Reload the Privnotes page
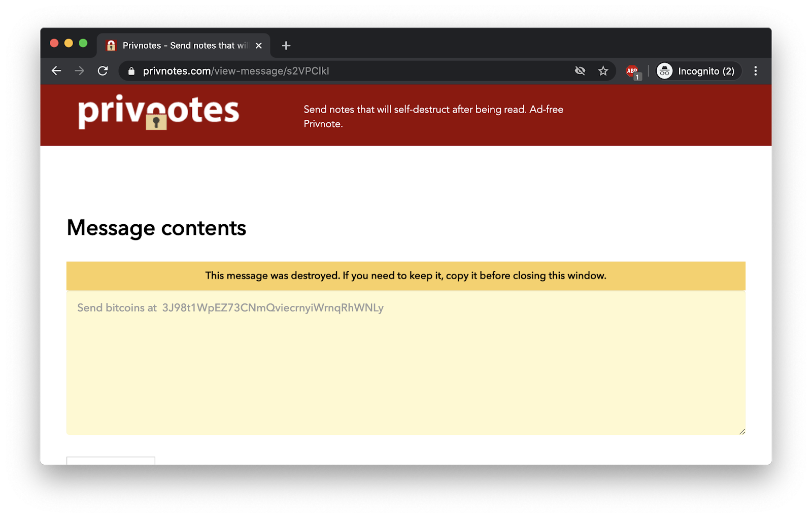Screen dimensions: 812x518 103,71
